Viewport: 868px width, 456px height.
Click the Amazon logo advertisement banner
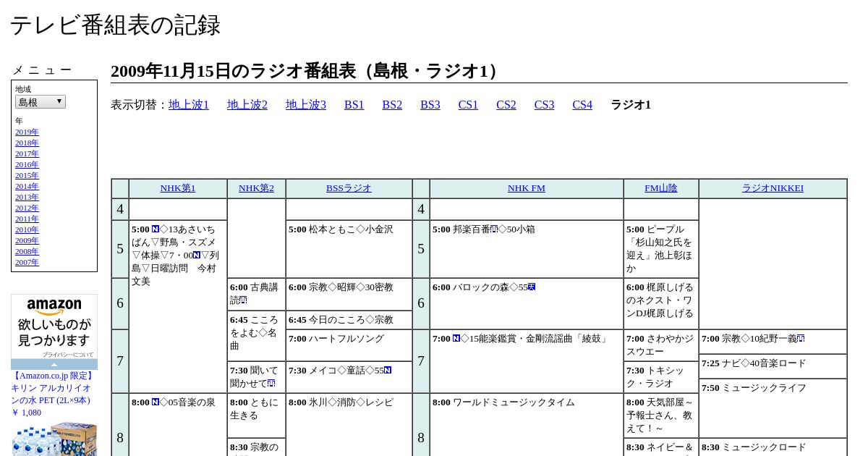coord(54,326)
